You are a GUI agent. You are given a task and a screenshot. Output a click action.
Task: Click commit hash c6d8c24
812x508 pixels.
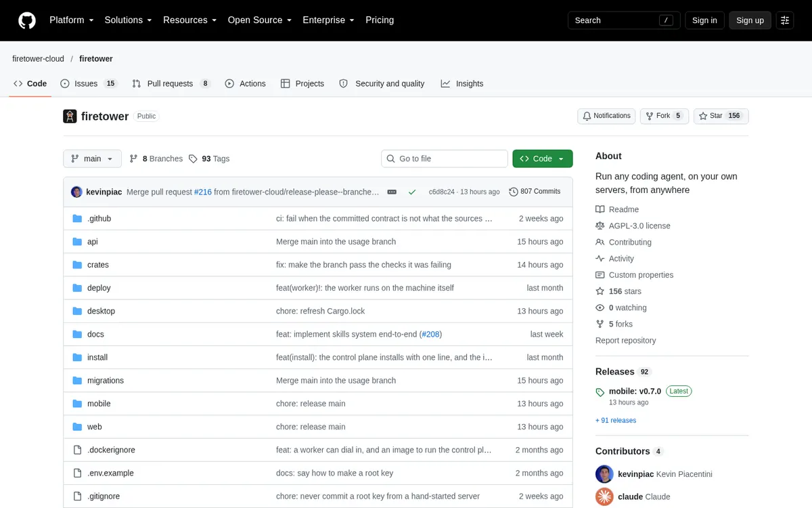(x=442, y=192)
